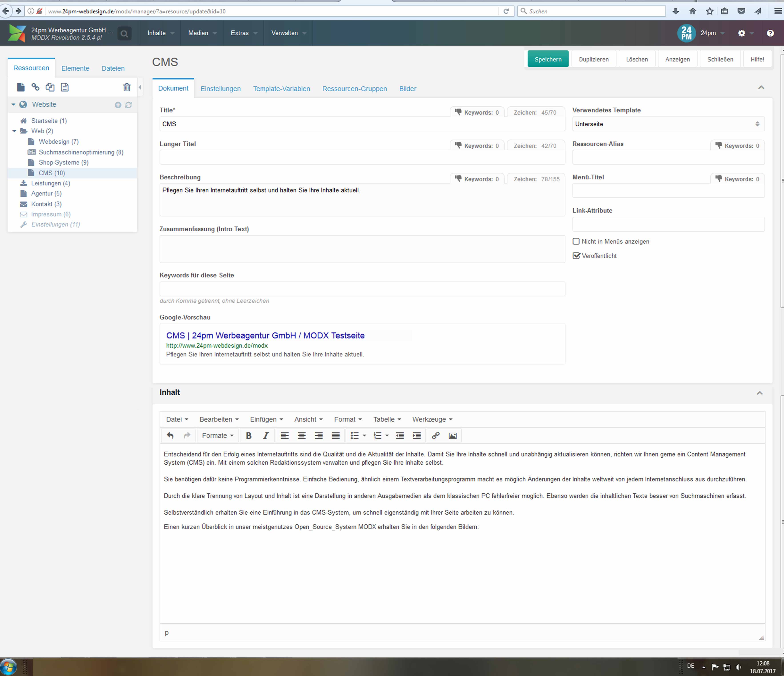
Task: Click the new static resource icon
Action: (x=65, y=87)
